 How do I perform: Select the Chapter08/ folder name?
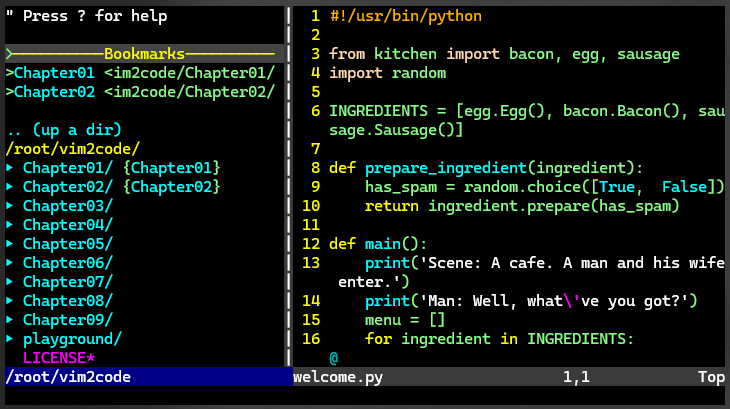point(68,301)
